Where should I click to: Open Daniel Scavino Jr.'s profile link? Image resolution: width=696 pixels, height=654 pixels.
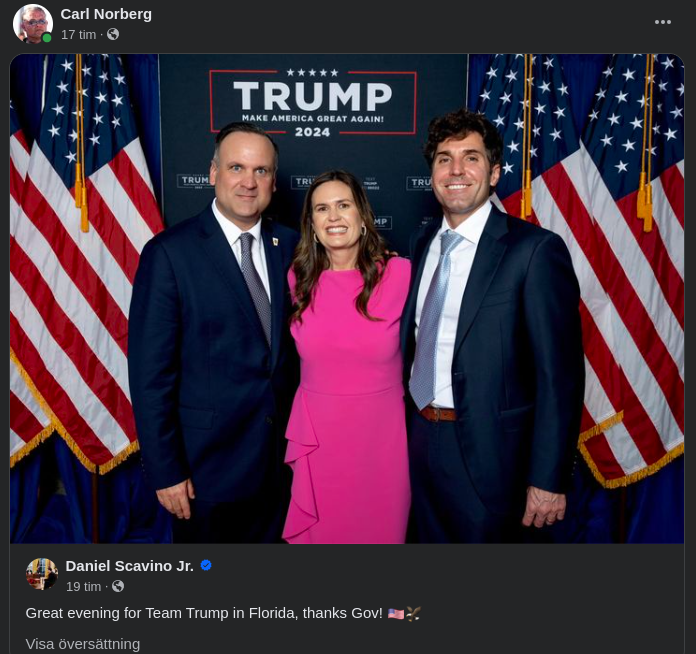click(x=129, y=566)
